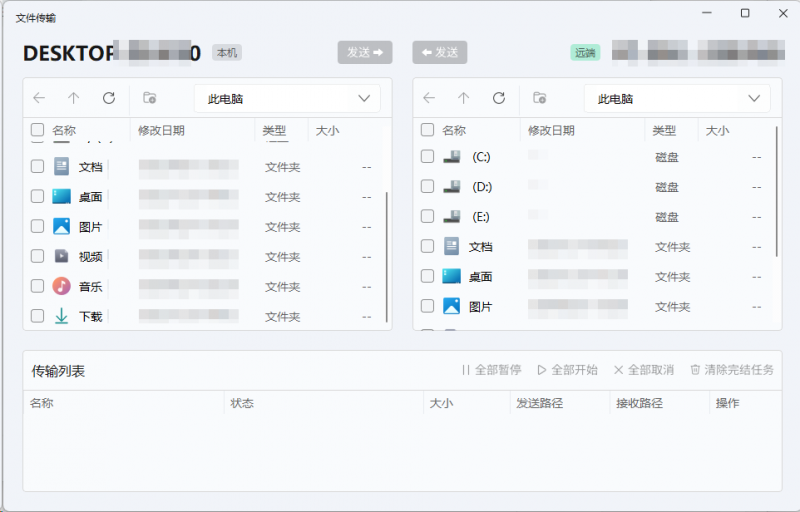800x512 pixels.
Task: Click 全部开始 to start all transfers
Action: 567,370
